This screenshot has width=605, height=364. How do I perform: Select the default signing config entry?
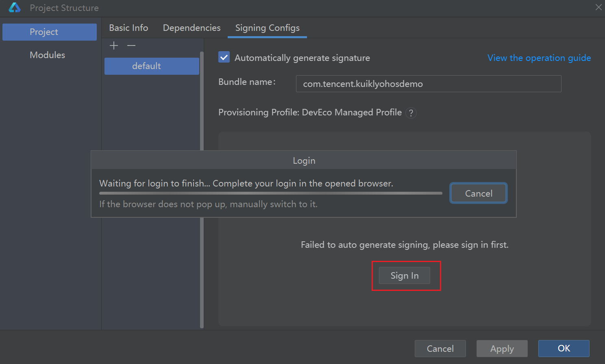click(152, 66)
